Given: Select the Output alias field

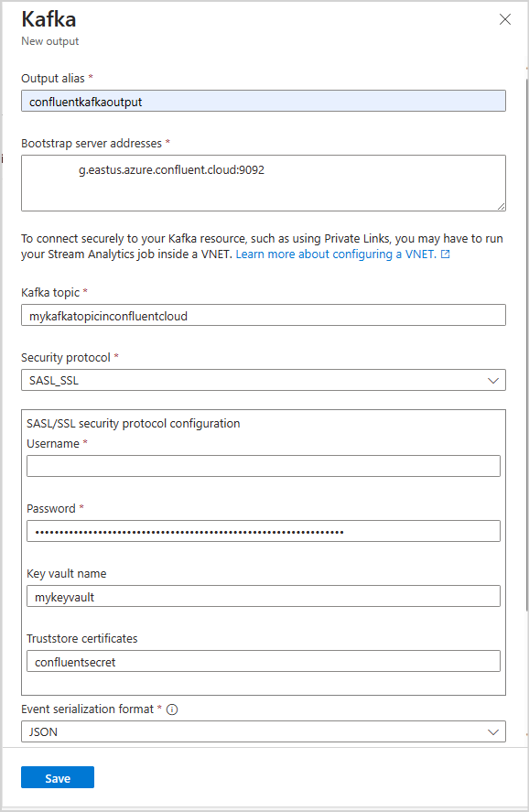Looking at the screenshot, I should pyautogui.click(x=263, y=101).
